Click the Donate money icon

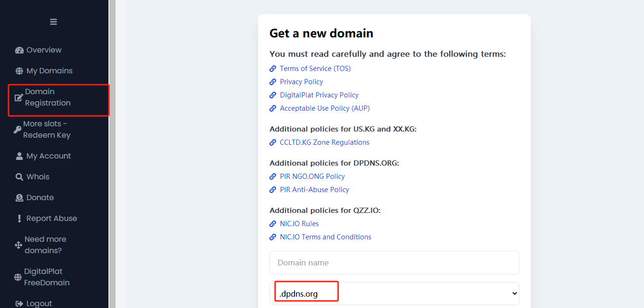point(19,198)
